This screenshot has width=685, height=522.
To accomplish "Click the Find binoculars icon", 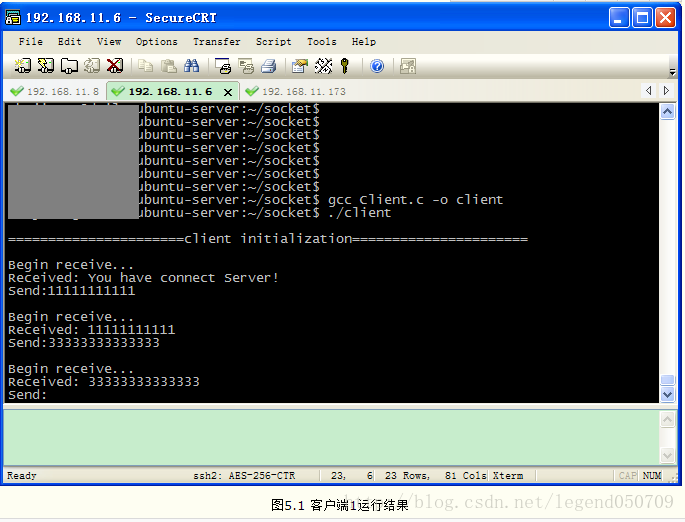I will click(191, 66).
